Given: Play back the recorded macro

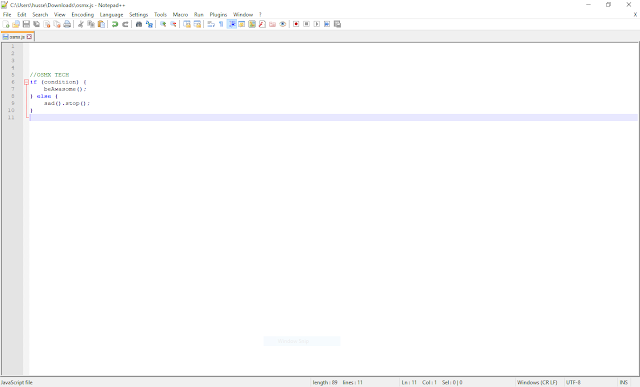Looking at the screenshot, I should [x=316, y=24].
